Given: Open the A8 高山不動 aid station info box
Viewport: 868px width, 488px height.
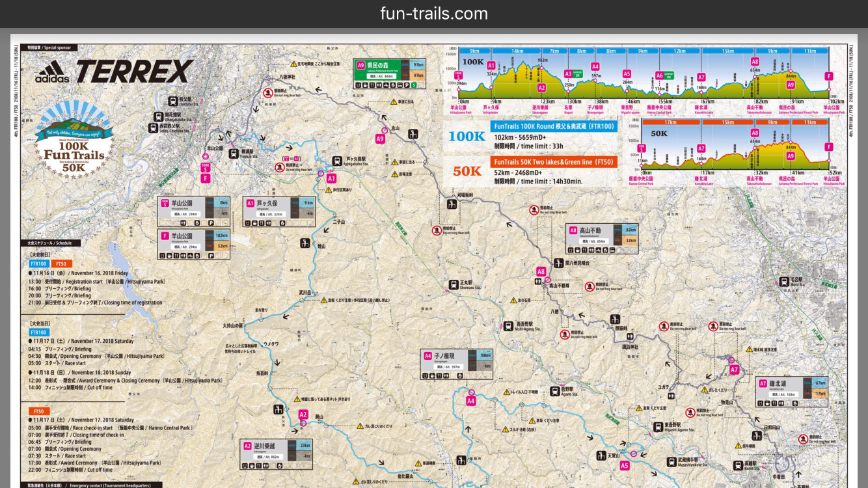Looking at the screenshot, I should pos(602,239).
